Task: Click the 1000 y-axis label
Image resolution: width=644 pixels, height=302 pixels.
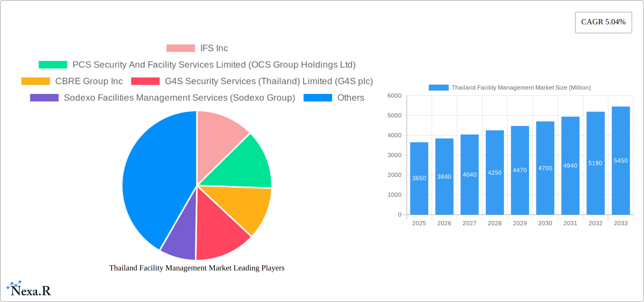Action: pos(394,195)
